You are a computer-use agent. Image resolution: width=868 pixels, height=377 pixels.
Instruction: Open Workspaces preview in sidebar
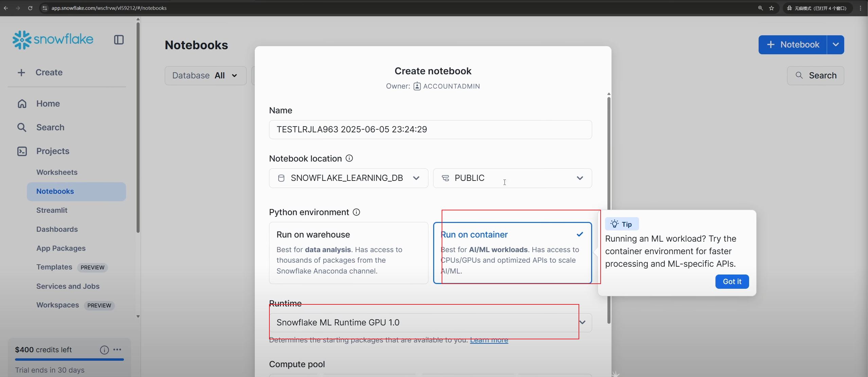coord(75,305)
